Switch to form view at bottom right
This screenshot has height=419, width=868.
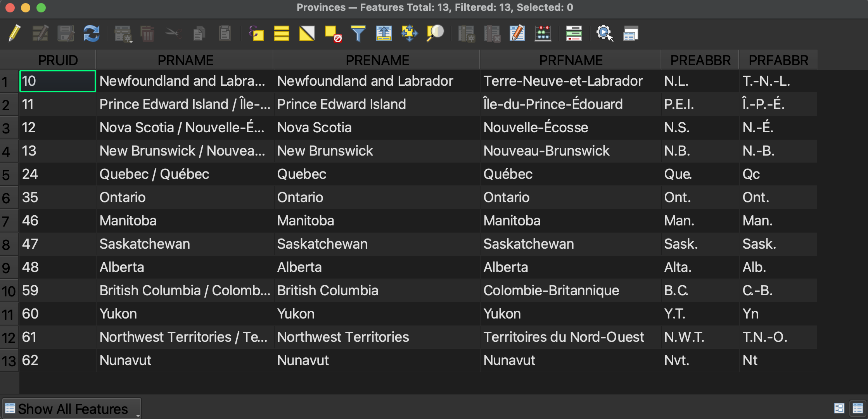click(x=839, y=408)
